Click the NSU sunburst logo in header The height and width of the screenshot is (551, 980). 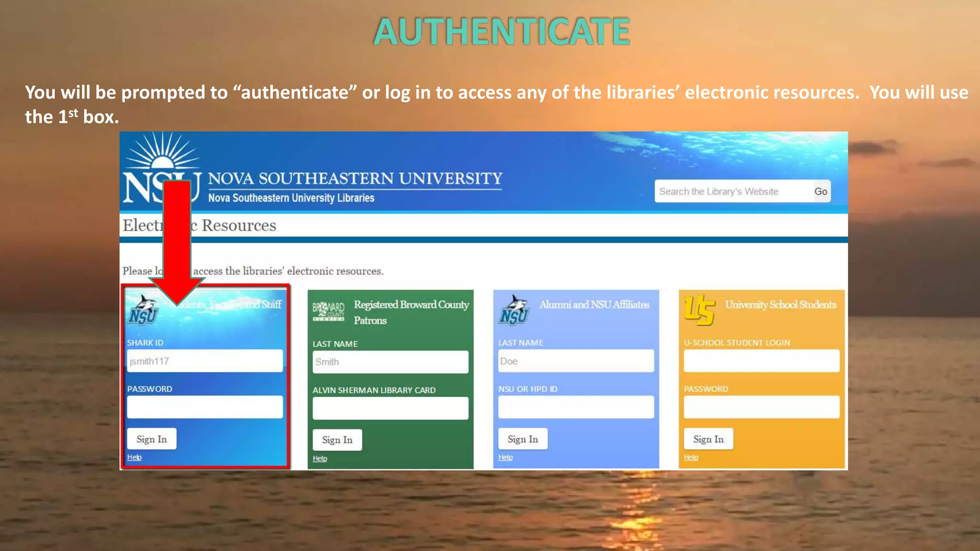tap(162, 167)
